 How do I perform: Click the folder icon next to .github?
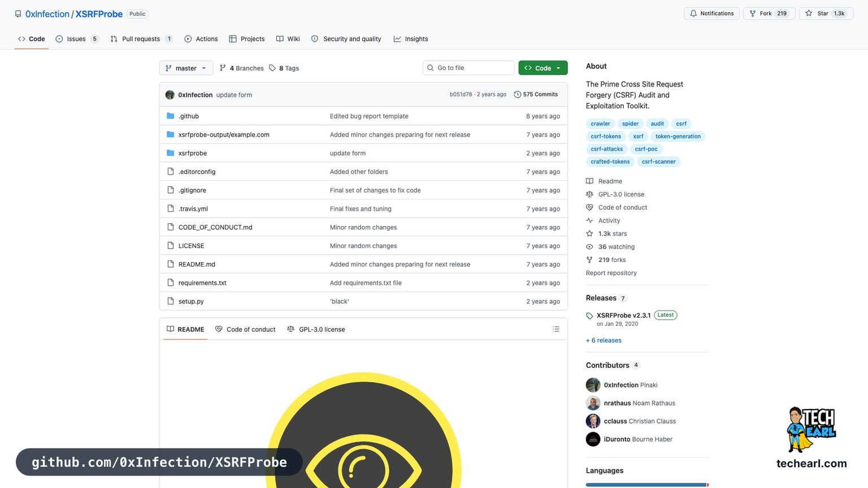[x=170, y=116]
